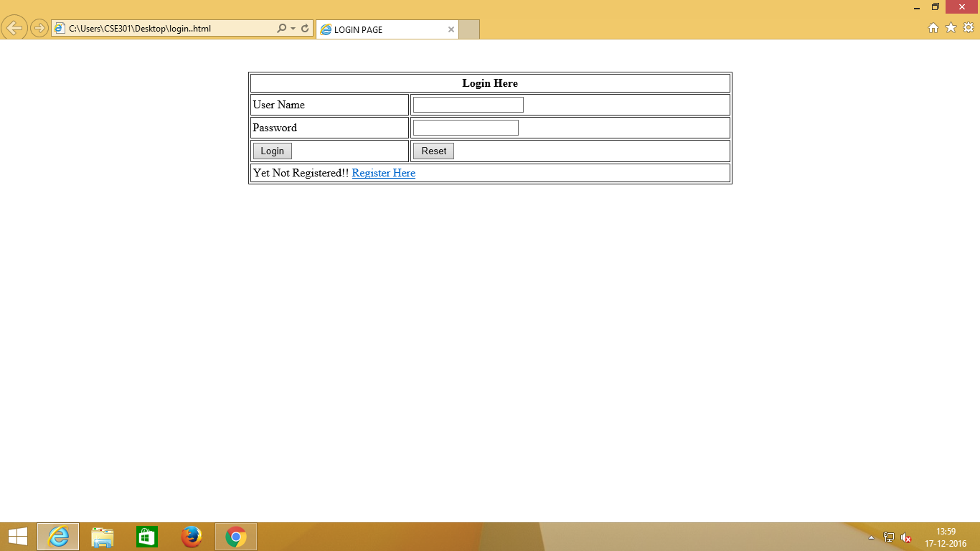The height and width of the screenshot is (551, 980).
Task: Refresh the page using the refresh icon
Action: coord(304,28)
